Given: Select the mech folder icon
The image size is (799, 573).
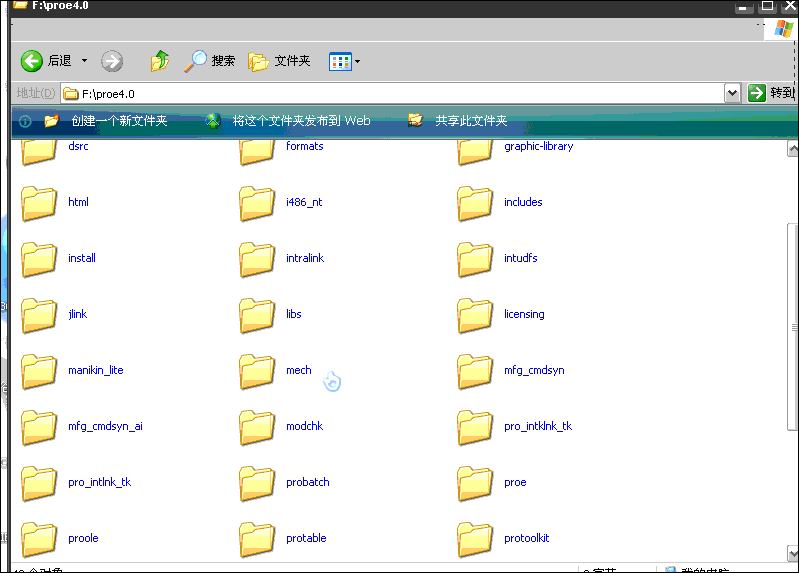Looking at the screenshot, I should (257, 372).
